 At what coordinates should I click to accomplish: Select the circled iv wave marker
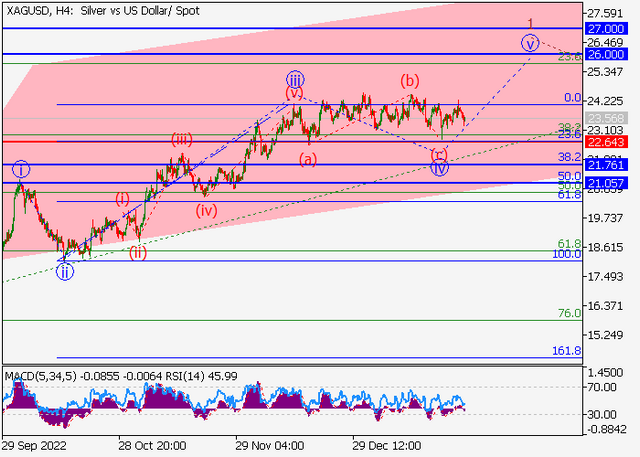pos(440,167)
